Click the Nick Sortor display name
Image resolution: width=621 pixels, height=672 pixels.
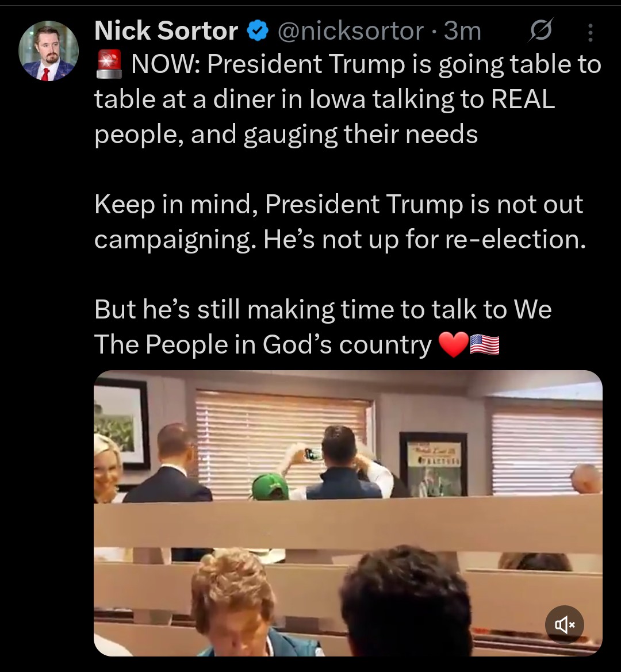click(x=166, y=31)
